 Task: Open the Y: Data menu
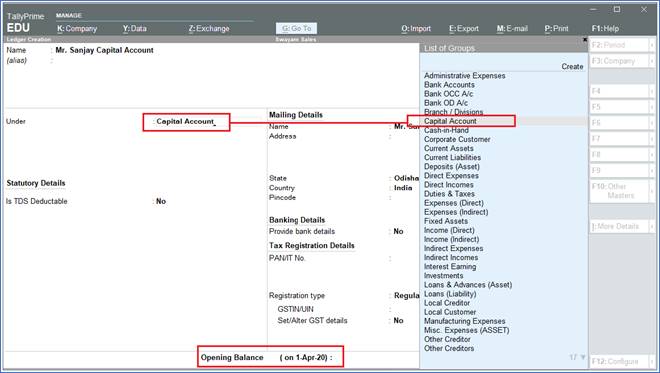point(135,29)
